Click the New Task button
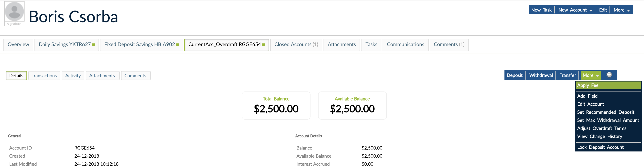 pyautogui.click(x=541, y=10)
